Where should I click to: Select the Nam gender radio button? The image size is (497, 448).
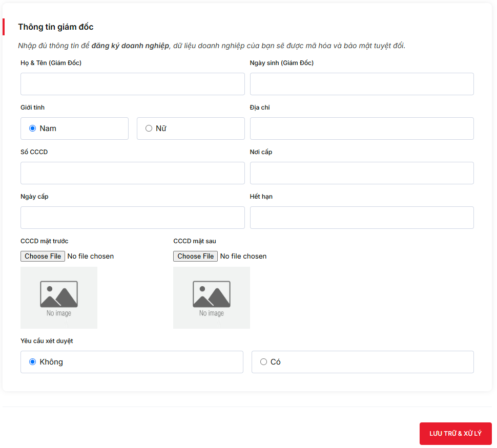(x=33, y=129)
